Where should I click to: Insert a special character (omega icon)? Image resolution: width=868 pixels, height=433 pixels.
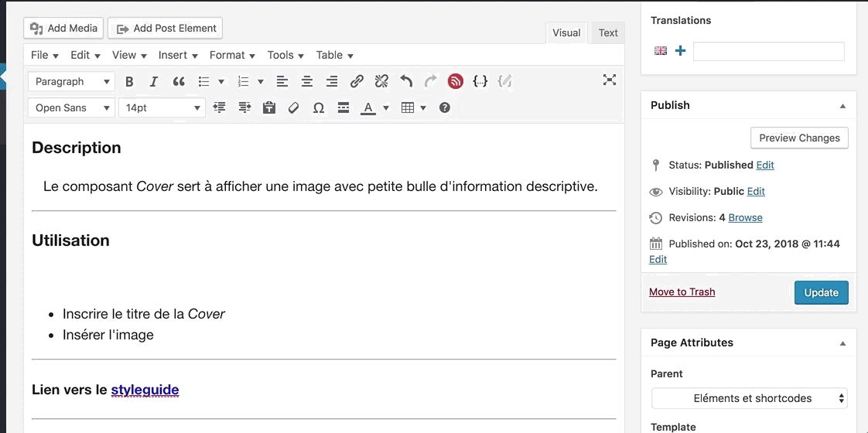(318, 107)
